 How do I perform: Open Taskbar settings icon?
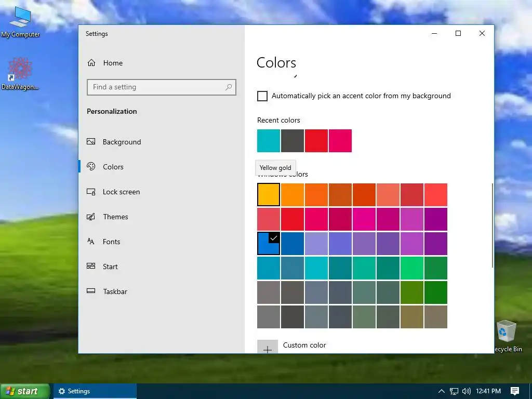pos(91,291)
